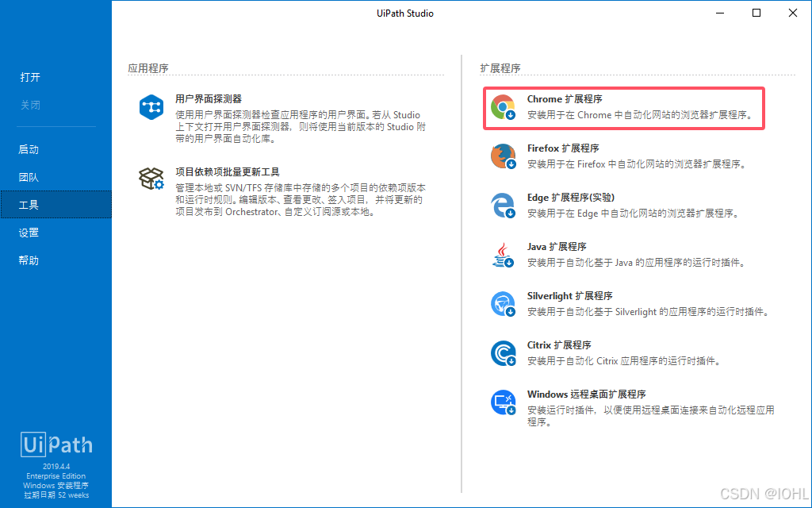This screenshot has height=508, width=812.
Task: Click the Edge extension icon
Action: click(503, 206)
